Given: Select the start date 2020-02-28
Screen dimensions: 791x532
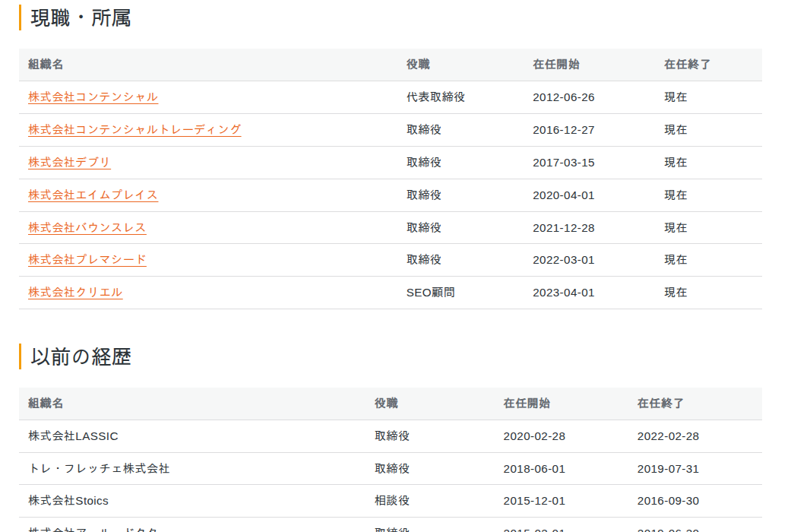Looking at the screenshot, I should [534, 436].
